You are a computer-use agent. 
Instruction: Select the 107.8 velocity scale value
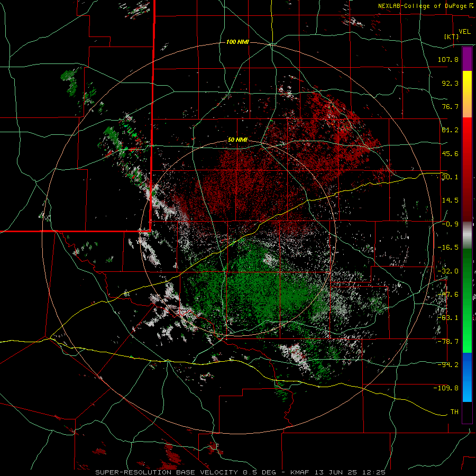[x=448, y=59]
